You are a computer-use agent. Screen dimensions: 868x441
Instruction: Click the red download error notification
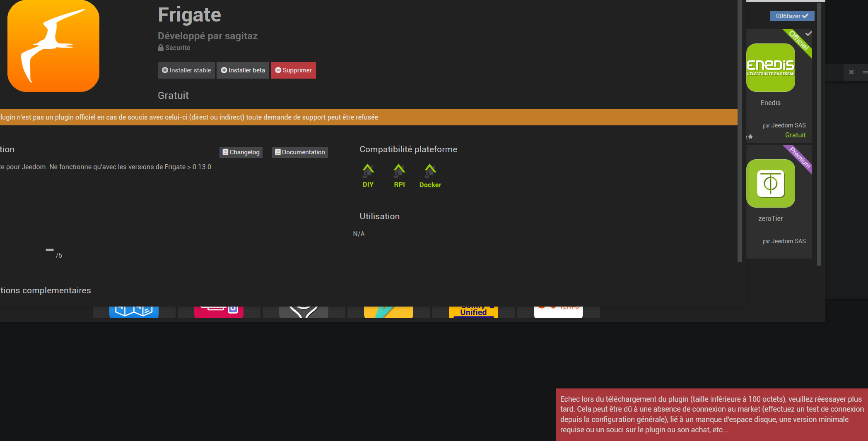coord(712,415)
